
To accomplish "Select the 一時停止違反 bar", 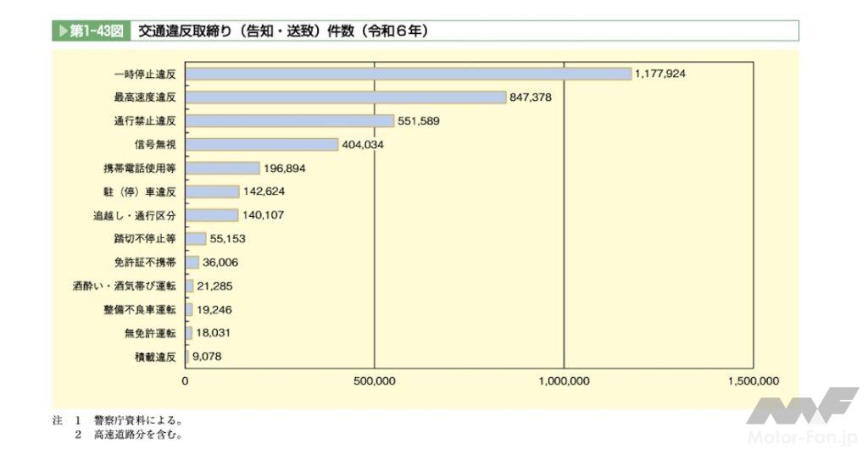I will click(408, 74).
